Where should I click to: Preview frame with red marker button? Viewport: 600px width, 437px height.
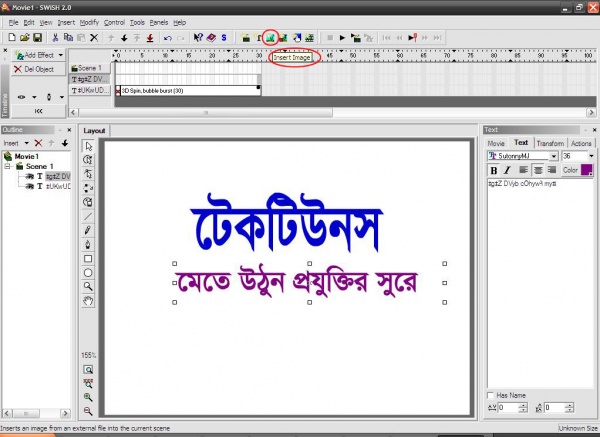click(x=412, y=38)
